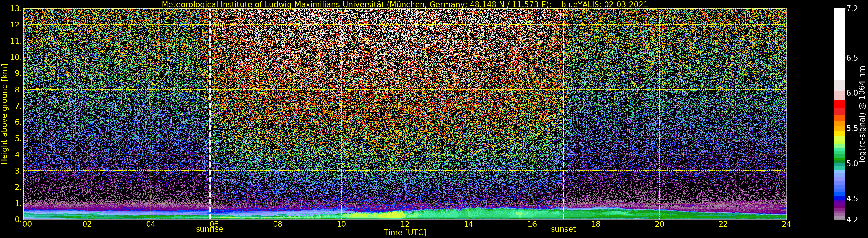Click the height axis tick '10.'
This screenshot has height=238, width=868.
click(x=16, y=57)
